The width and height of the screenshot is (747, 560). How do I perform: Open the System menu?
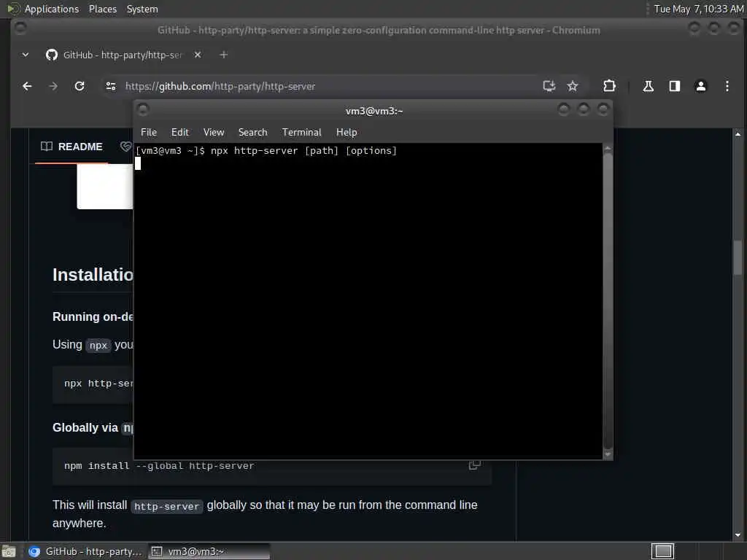142,9
